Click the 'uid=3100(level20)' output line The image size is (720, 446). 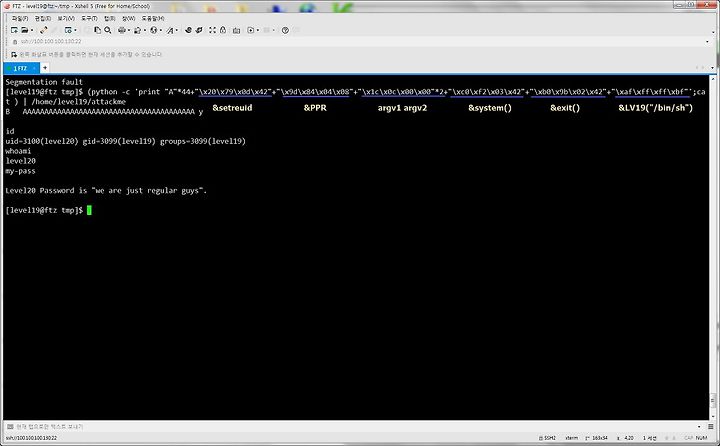(125, 141)
